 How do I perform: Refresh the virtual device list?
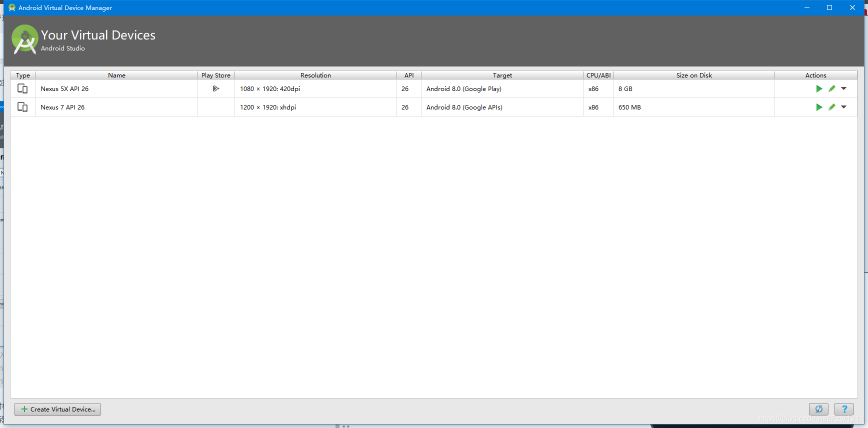[x=819, y=409]
